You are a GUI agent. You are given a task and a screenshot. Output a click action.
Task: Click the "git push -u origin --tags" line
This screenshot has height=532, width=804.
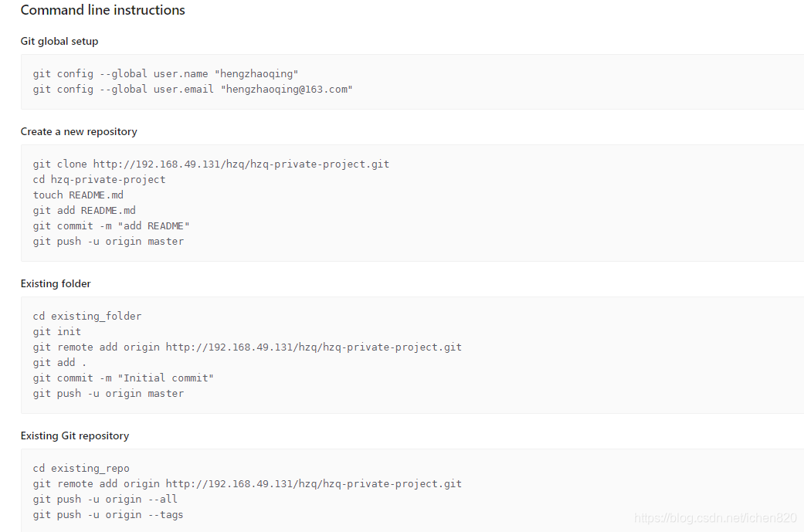(108, 515)
